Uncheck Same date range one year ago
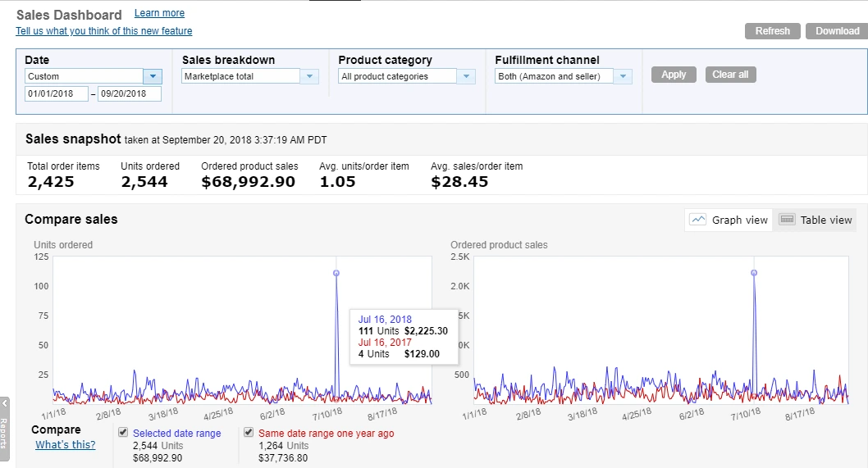 click(249, 433)
